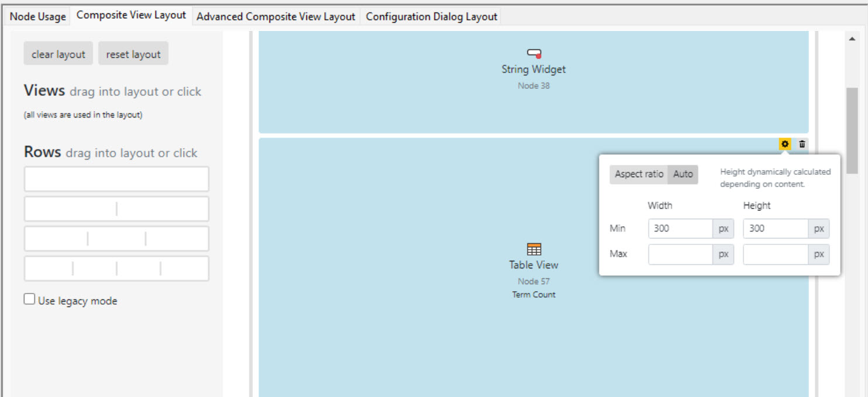Add a single-column row template
The image size is (868, 397).
pyautogui.click(x=116, y=179)
